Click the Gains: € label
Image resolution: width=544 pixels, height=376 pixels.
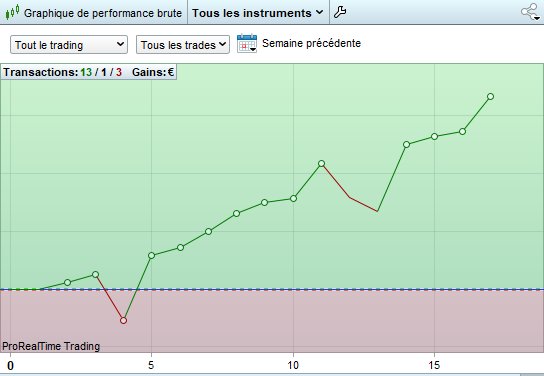pyautogui.click(x=153, y=72)
